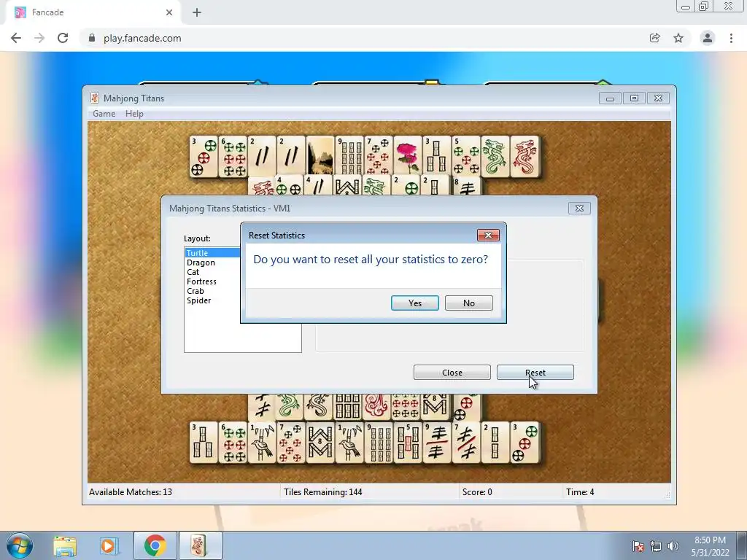Screen dimensions: 747x560
Task: Open the Game menu in Mahjong Titans
Action: (104, 113)
